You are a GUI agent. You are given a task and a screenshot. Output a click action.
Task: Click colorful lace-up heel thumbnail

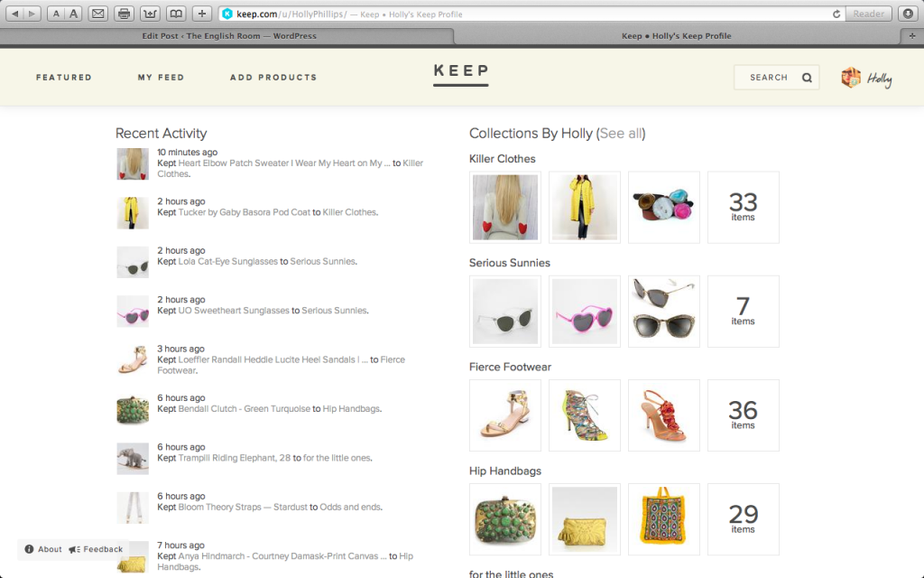click(585, 415)
